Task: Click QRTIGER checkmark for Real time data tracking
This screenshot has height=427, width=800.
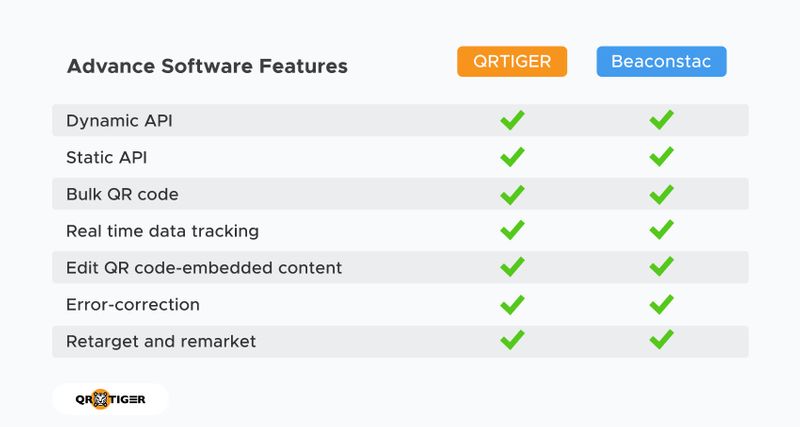Action: (512, 231)
